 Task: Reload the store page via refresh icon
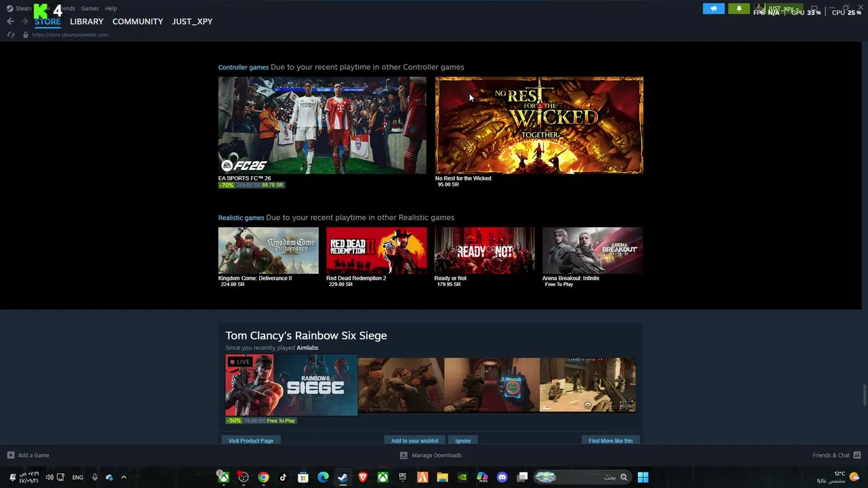tap(10, 35)
